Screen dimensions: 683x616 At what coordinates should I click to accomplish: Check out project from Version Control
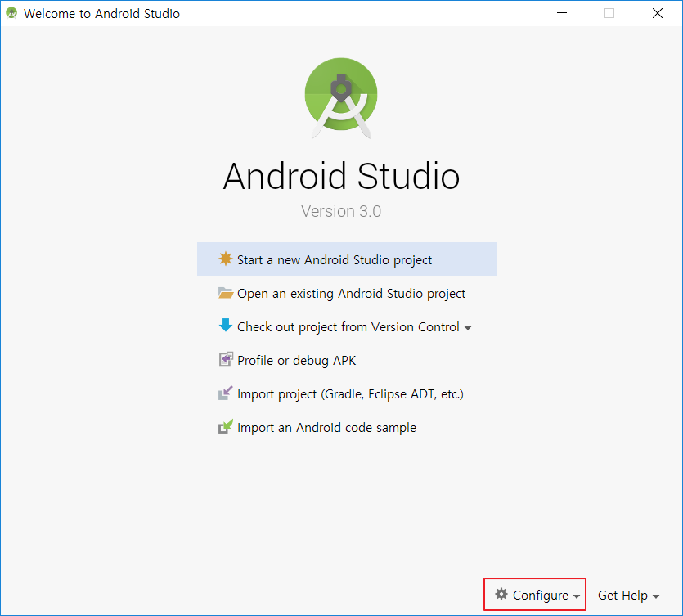347,326
